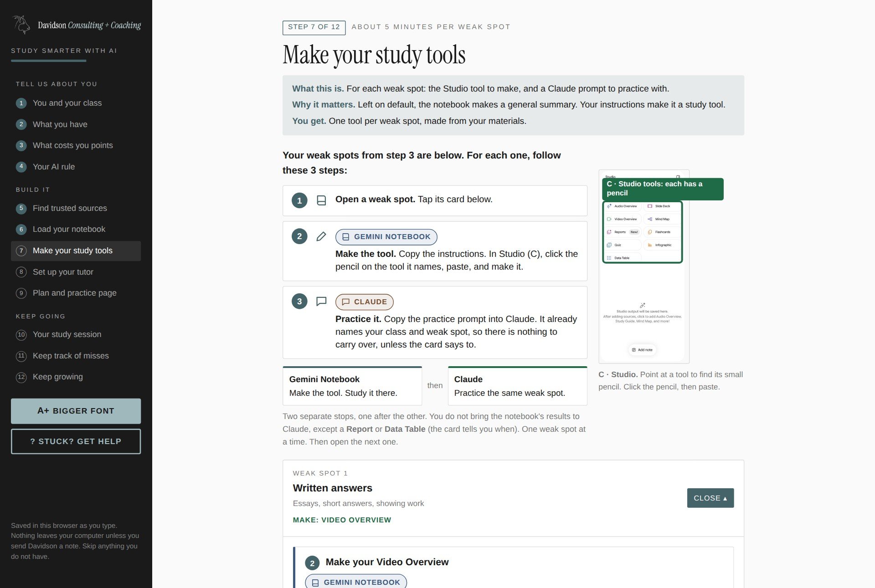This screenshot has height=588, width=875.
Task: Click the word 'then' between the flow cards
Action: (435, 386)
